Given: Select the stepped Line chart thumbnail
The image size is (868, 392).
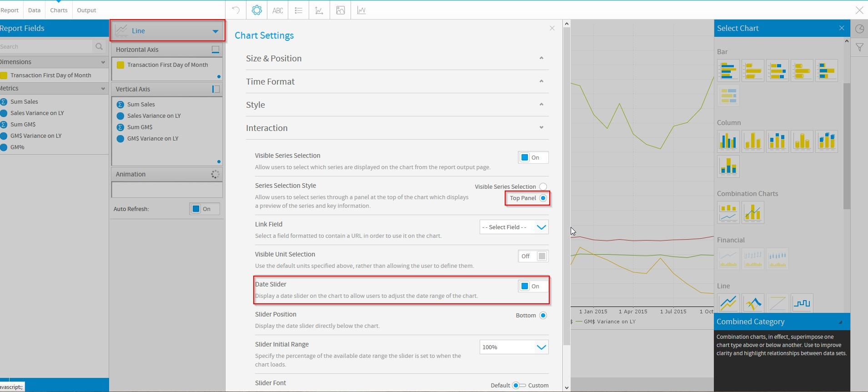Looking at the screenshot, I should (802, 302).
